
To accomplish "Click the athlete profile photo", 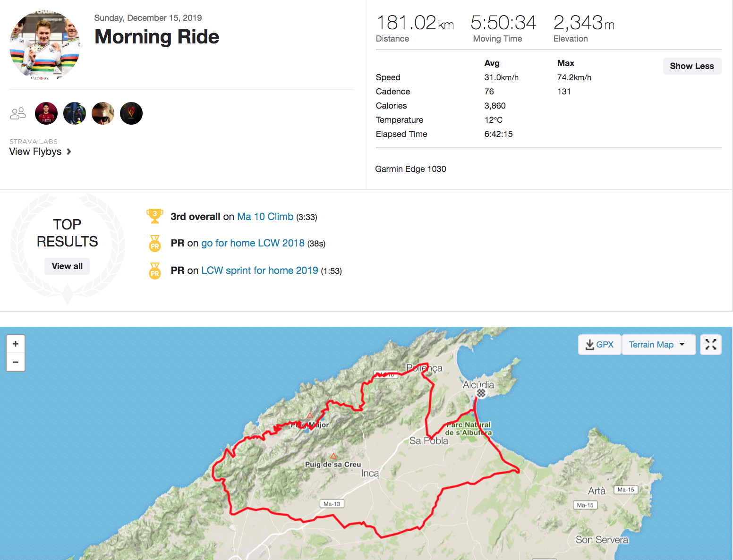I will click(x=45, y=45).
